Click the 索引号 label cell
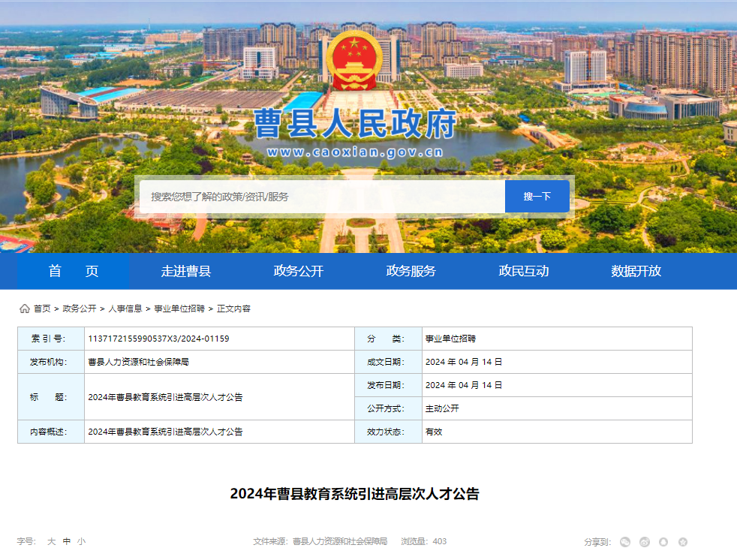This screenshot has width=737, height=560. tap(51, 339)
